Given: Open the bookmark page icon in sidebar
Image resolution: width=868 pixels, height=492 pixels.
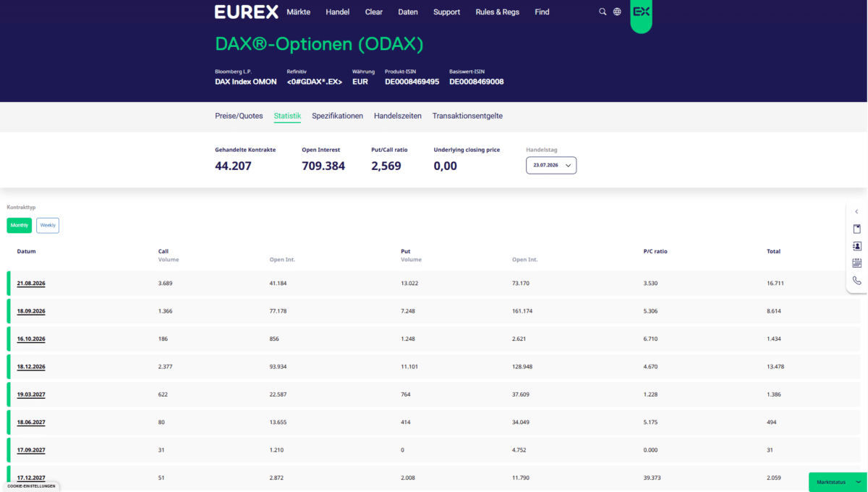Looking at the screenshot, I should click(x=857, y=229).
